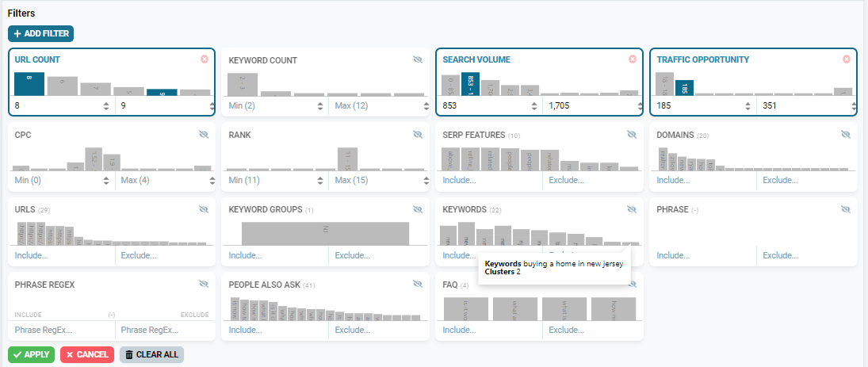Adjust URL Count minimum stepper showing 8
This screenshot has height=367, width=868.
106,105
